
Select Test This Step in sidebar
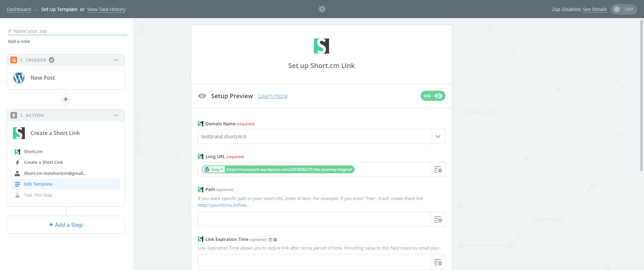click(38, 195)
